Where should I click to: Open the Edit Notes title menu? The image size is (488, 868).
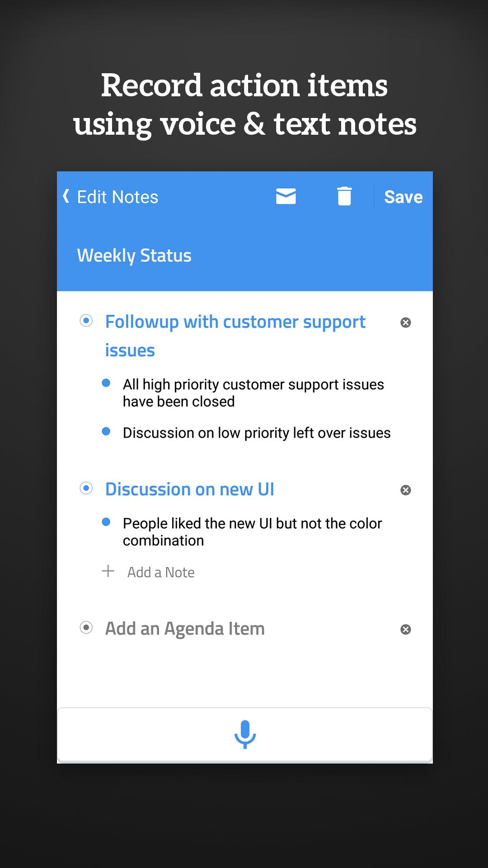(x=117, y=196)
